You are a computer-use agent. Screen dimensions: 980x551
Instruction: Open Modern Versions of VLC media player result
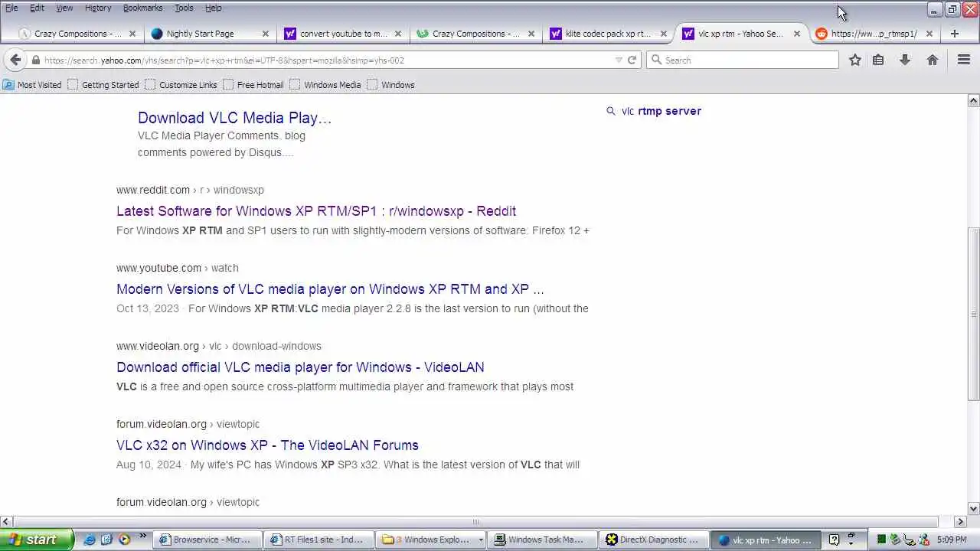coord(330,289)
